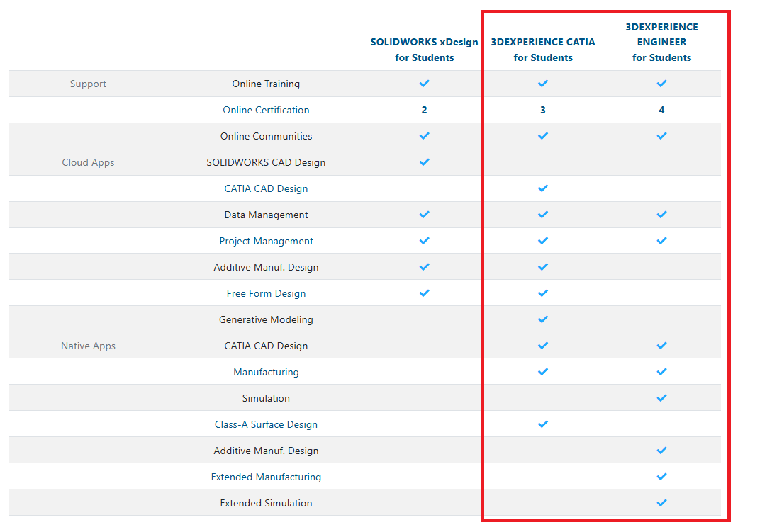Click the SOLIDWORKS CAD Design row checkmark
This screenshot has height=532, width=772.
pos(424,162)
